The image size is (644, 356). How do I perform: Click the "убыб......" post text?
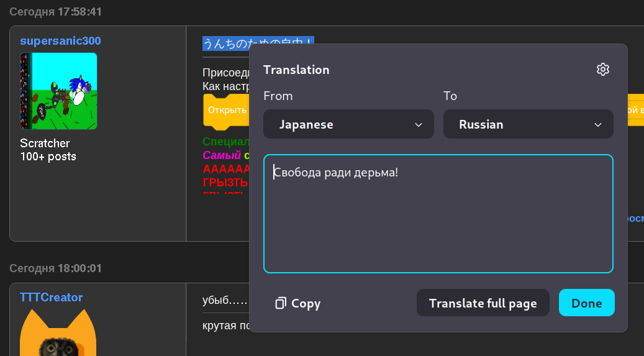(225, 300)
